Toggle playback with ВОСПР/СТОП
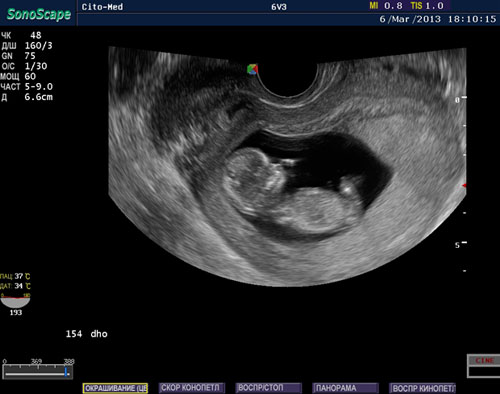This screenshot has height=394, width=500. point(268,388)
